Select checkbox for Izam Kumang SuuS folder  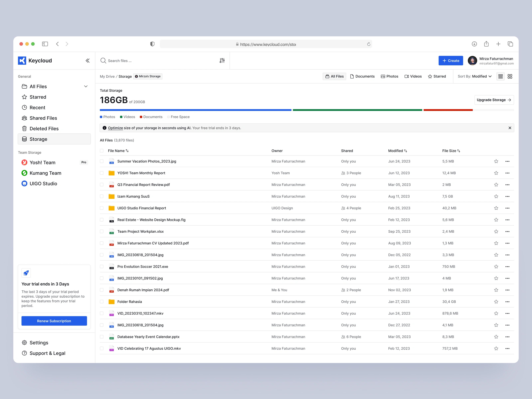pyautogui.click(x=102, y=197)
